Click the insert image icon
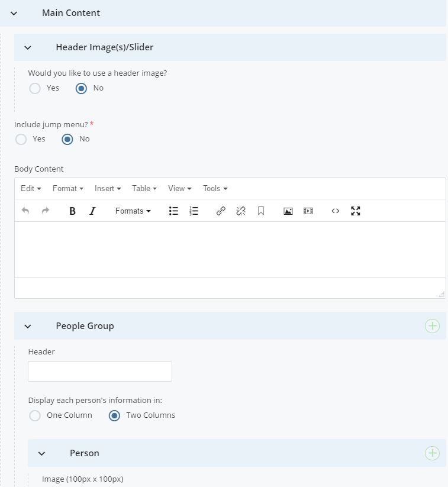Screen dimensions: 448x487 pyautogui.click(x=288, y=211)
